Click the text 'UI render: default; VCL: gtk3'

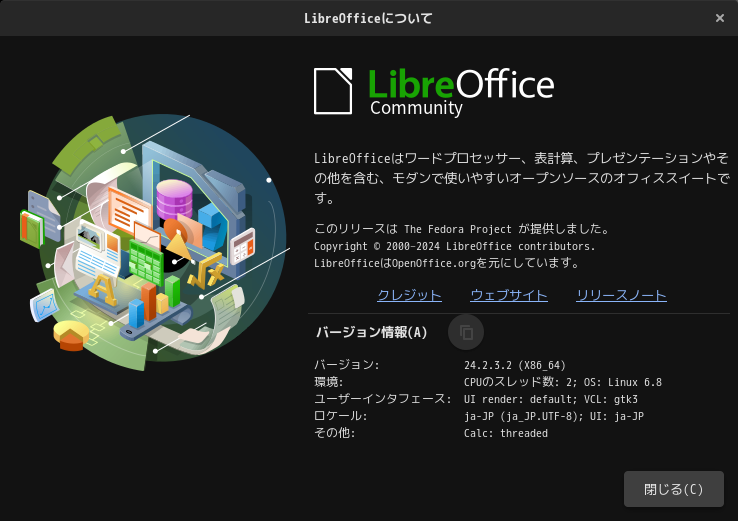pyautogui.click(x=551, y=399)
